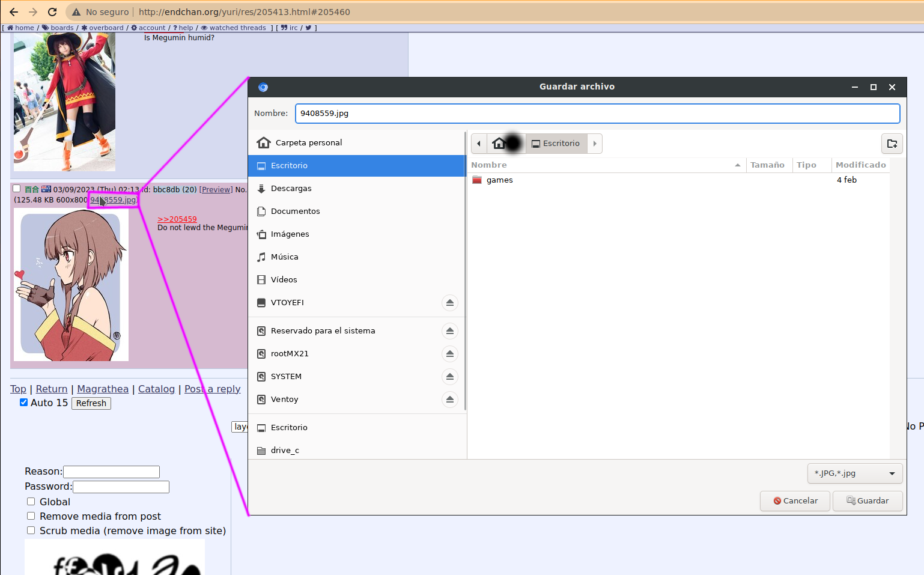The image size is (924, 575).
Task: Open the 'home' nav link
Action: [x=20, y=28]
